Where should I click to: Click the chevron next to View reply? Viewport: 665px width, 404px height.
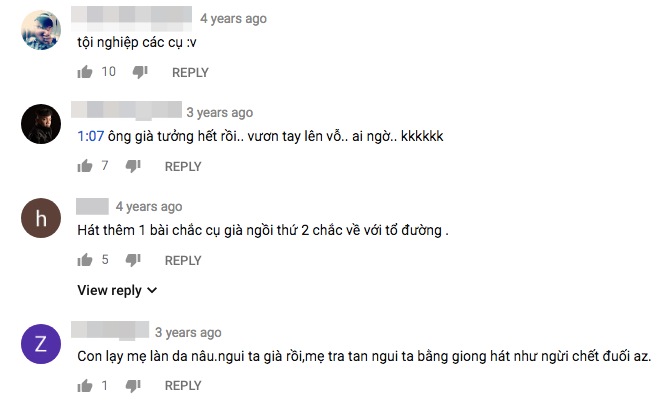point(152,290)
